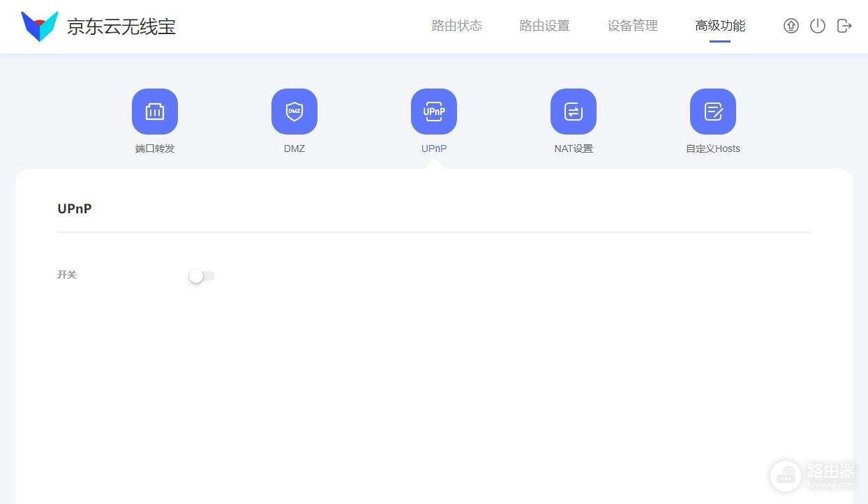Open the port forwarding (端口转发) icon
This screenshot has width=868, height=504.
[155, 112]
